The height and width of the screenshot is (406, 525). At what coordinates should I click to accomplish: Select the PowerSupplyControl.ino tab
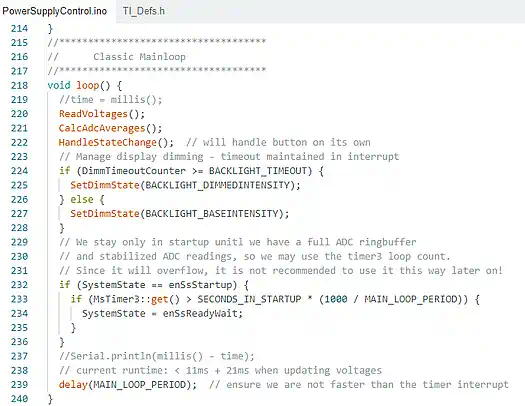55,11
